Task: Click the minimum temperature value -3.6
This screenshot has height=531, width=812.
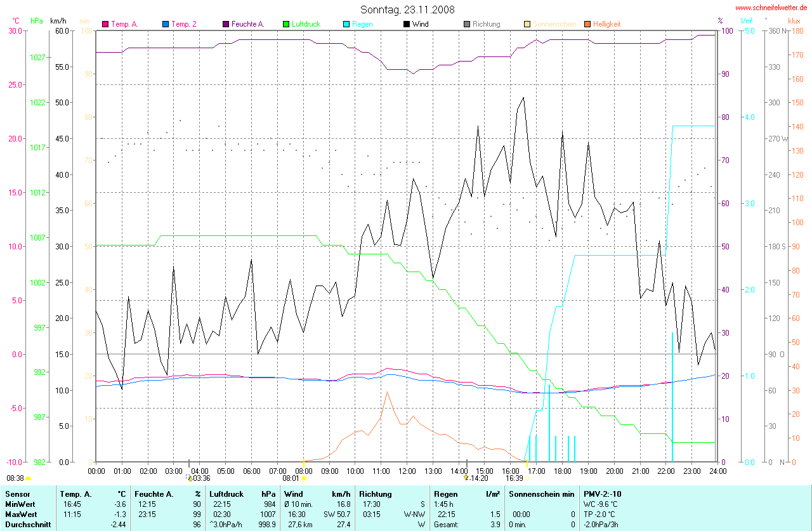Action: [120, 504]
